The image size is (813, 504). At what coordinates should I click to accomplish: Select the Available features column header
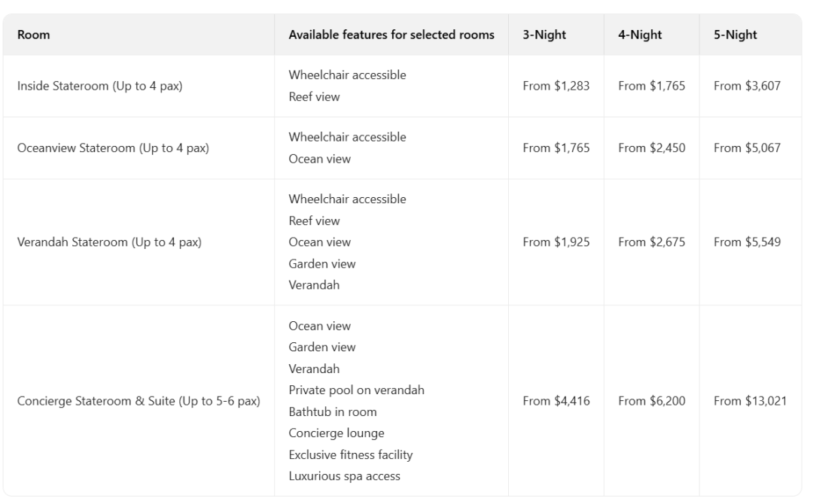point(391,35)
